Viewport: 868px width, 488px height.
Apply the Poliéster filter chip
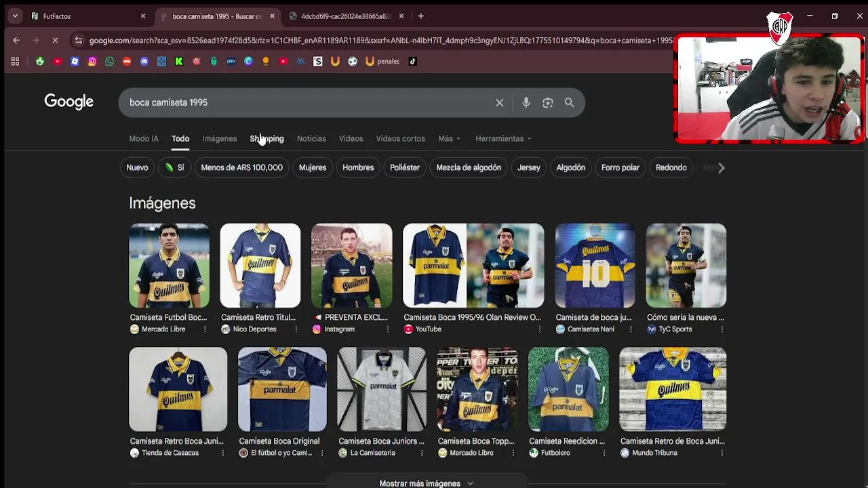(x=405, y=167)
